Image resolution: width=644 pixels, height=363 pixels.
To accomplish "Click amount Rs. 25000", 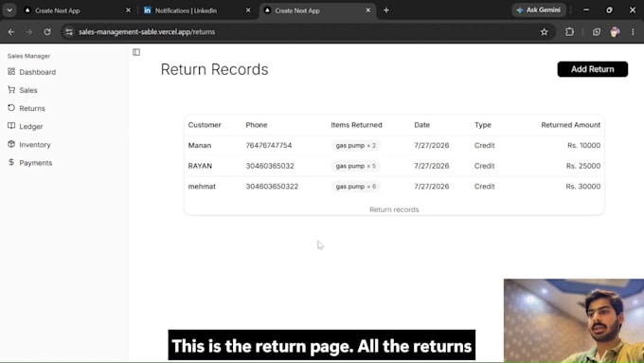I will [583, 166].
